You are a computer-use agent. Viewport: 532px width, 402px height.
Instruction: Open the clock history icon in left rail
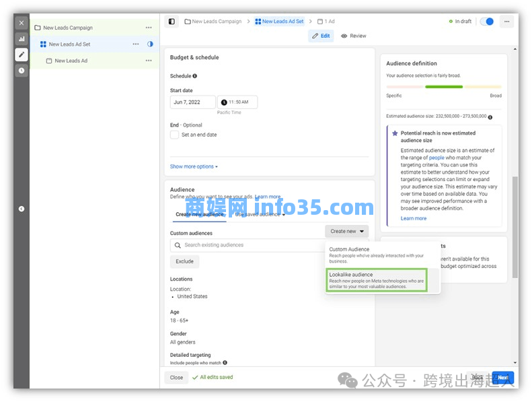click(22, 70)
